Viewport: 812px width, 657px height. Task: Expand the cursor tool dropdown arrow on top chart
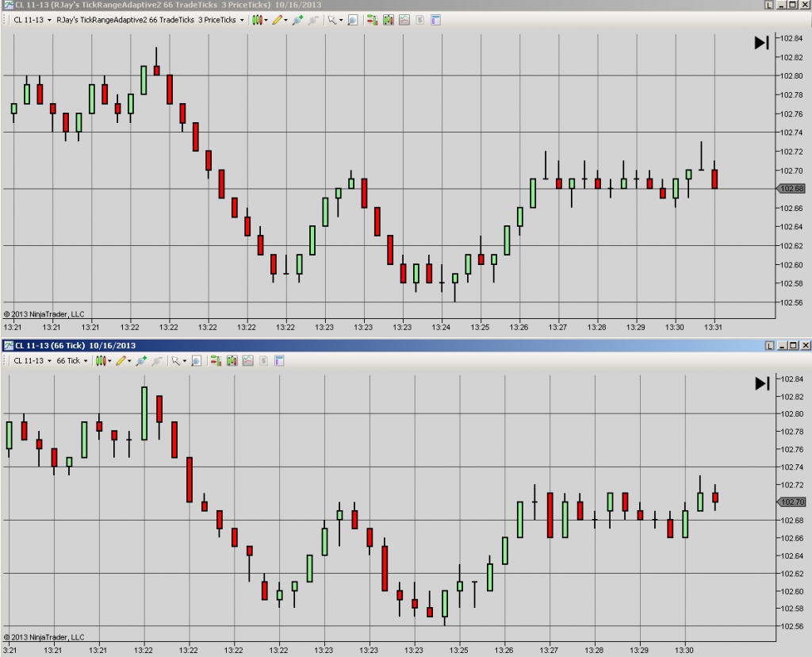(343, 21)
